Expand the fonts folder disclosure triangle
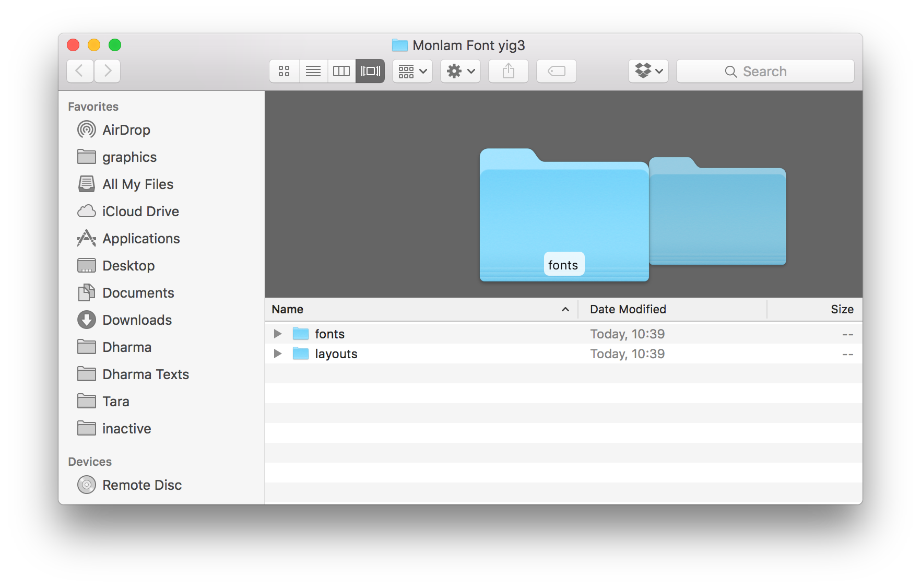This screenshot has width=921, height=588. click(x=278, y=334)
